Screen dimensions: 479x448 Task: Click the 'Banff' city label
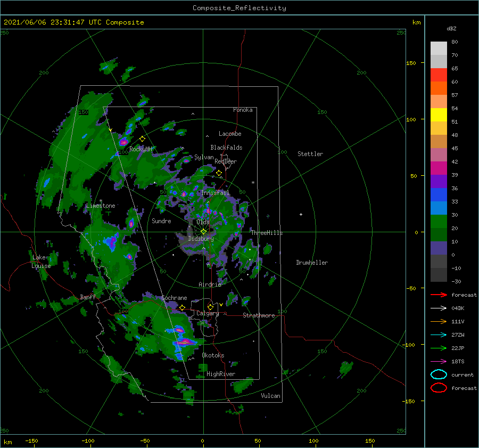tap(88, 297)
